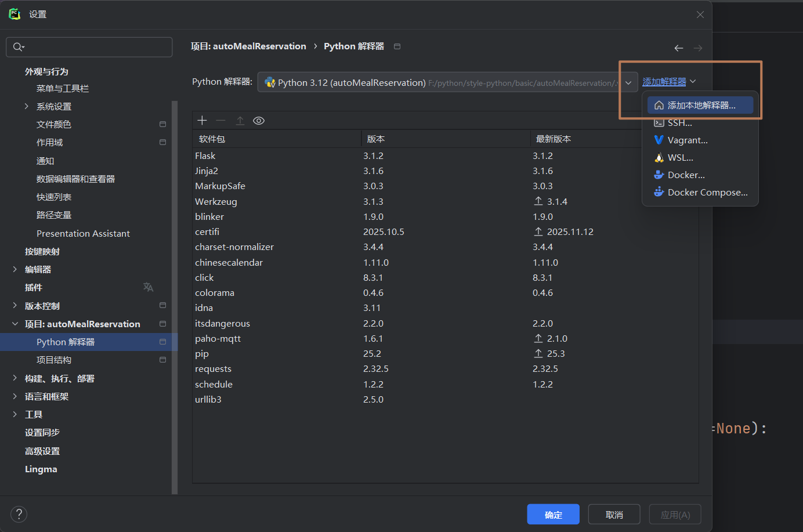This screenshot has width=803, height=532.
Task: Expand the 系统设置 tree node
Action: coord(26,106)
